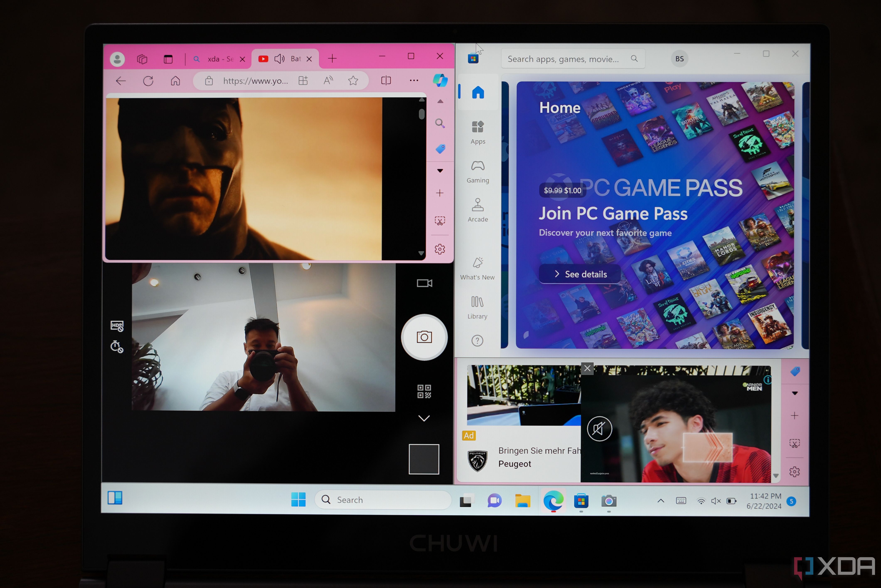Open Edge sidebar shopping tag
The width and height of the screenshot is (881, 588).
tap(440, 148)
